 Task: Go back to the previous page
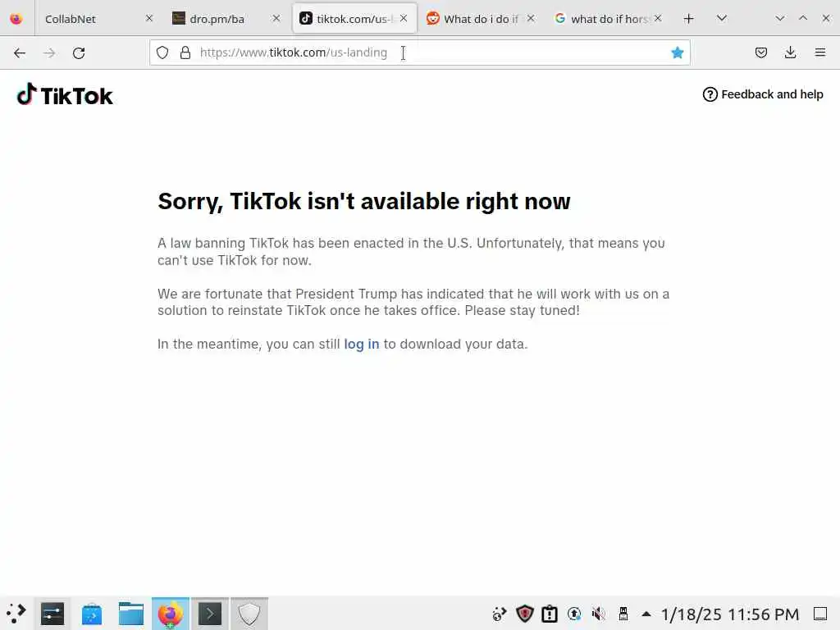pyautogui.click(x=20, y=53)
